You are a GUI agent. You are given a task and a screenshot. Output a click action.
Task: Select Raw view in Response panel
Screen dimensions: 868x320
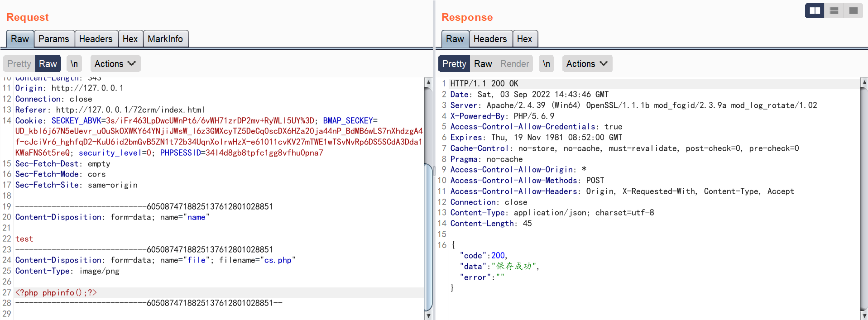pos(483,64)
